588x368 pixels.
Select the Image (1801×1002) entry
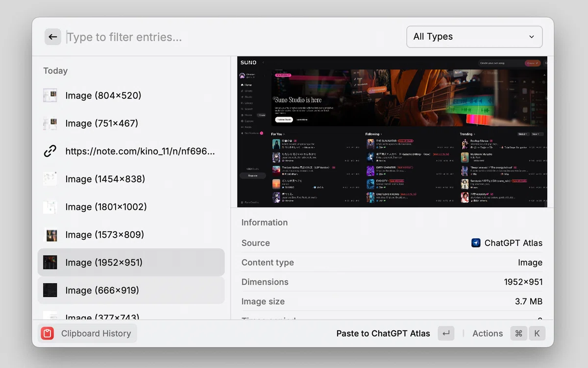[x=131, y=207]
